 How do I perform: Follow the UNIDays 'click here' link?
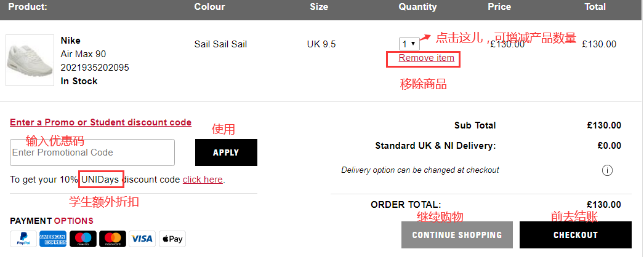point(203,180)
